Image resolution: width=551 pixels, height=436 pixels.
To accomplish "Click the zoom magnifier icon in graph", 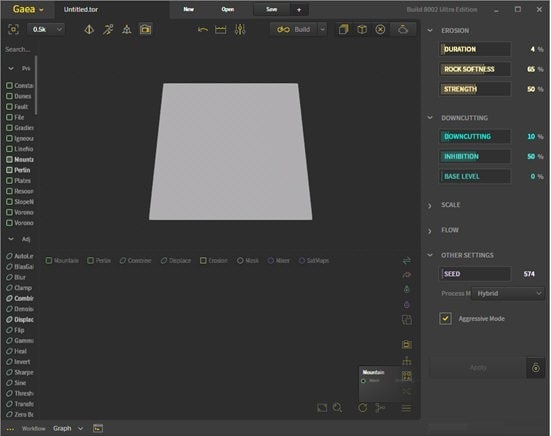I will coord(337,408).
